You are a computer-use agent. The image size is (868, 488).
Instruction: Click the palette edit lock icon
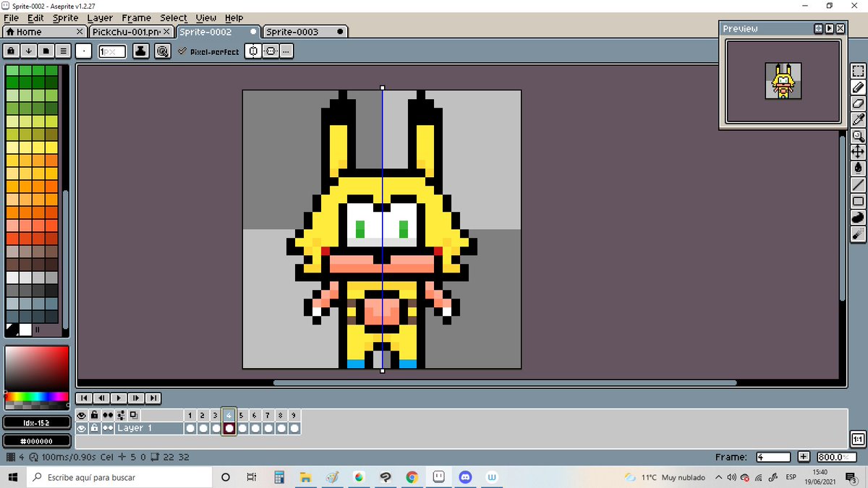(11, 51)
